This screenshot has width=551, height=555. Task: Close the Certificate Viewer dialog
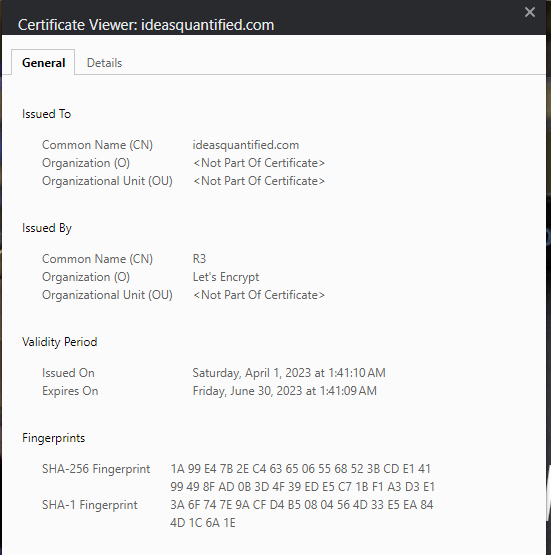tap(529, 12)
